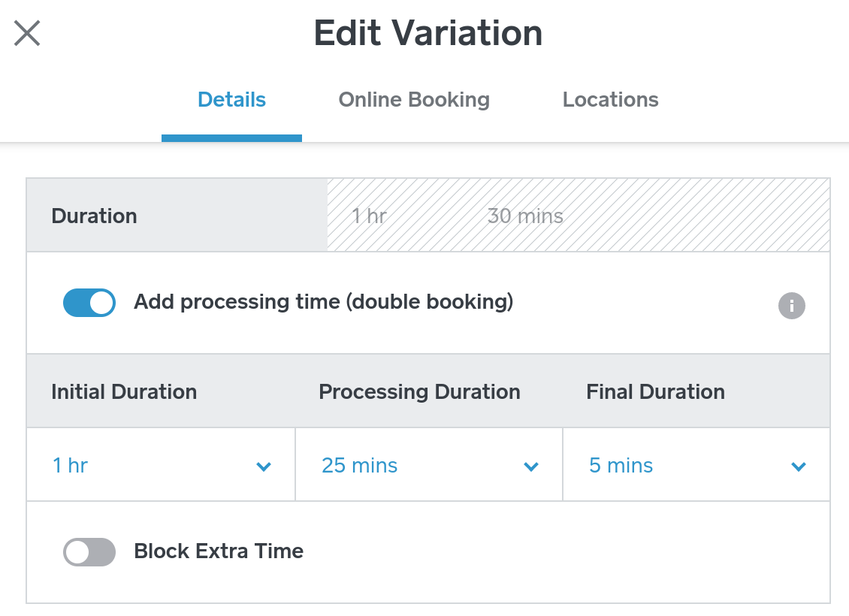The image size is (849, 616).
Task: Click the processing time info icon
Action: (x=791, y=306)
